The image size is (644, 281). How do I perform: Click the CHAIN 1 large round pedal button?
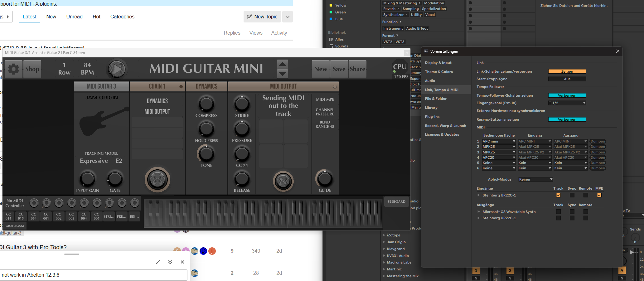click(157, 179)
